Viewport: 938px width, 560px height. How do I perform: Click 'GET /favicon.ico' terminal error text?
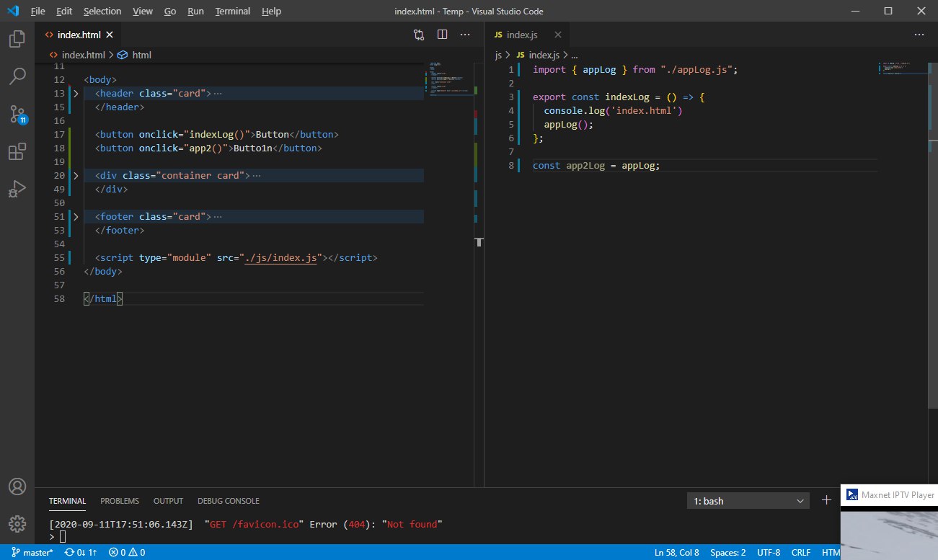point(256,524)
